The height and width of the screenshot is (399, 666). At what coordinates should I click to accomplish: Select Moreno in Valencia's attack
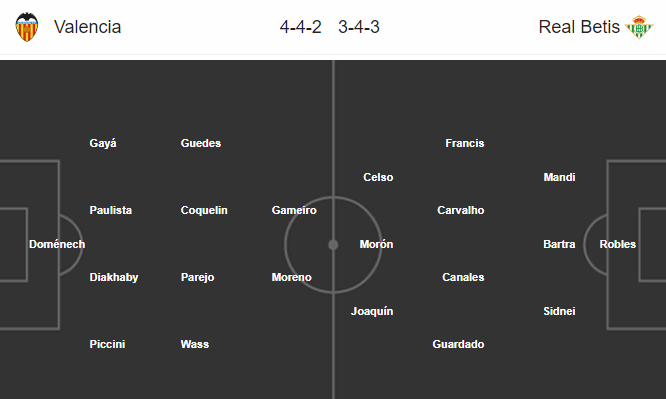point(291,277)
